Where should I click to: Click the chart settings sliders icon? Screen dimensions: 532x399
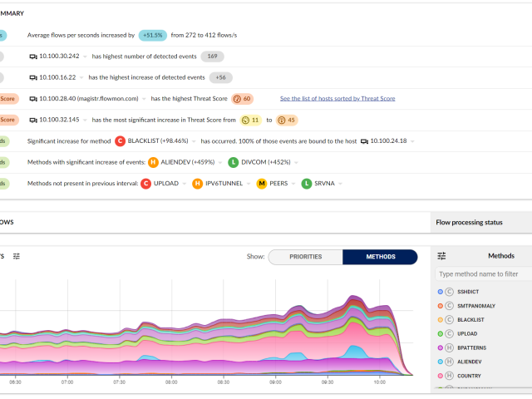17,256
